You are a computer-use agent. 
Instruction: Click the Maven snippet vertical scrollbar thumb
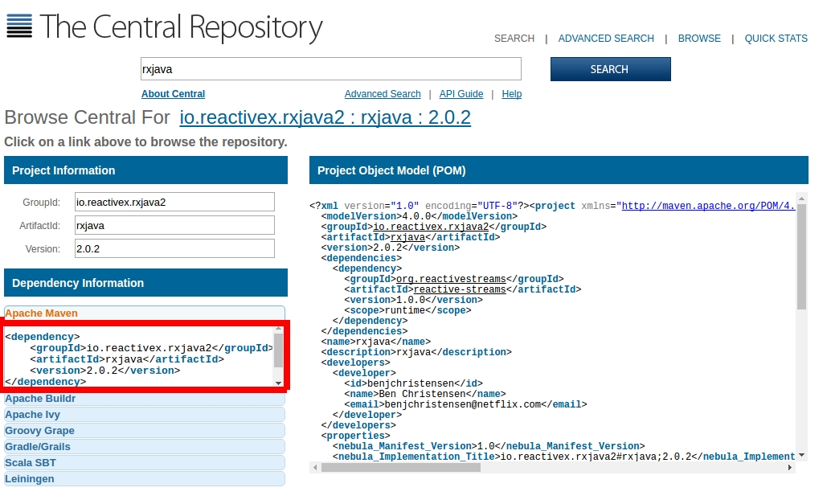278,350
